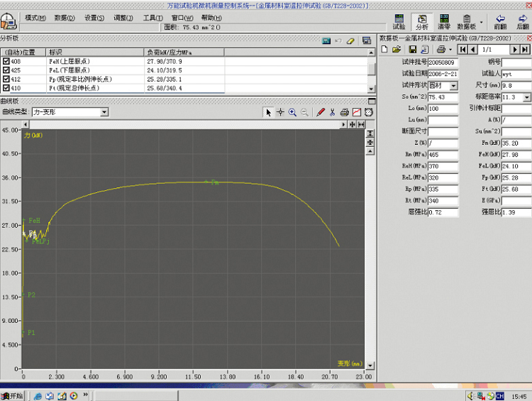Open the 标距倍率 gauge ratio dropdown
Image resolution: width=532 pixels, height=401 pixels.
coord(526,97)
